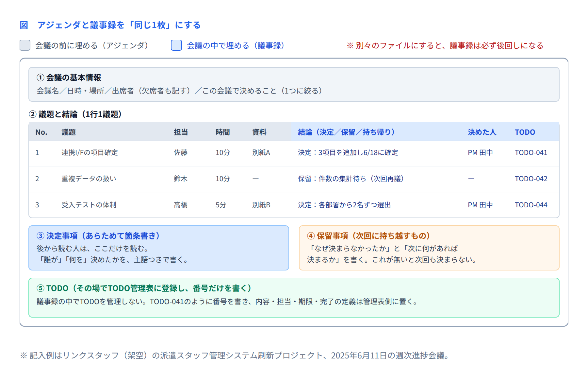
Task: Click the 議題 column header
Action: 69,132
